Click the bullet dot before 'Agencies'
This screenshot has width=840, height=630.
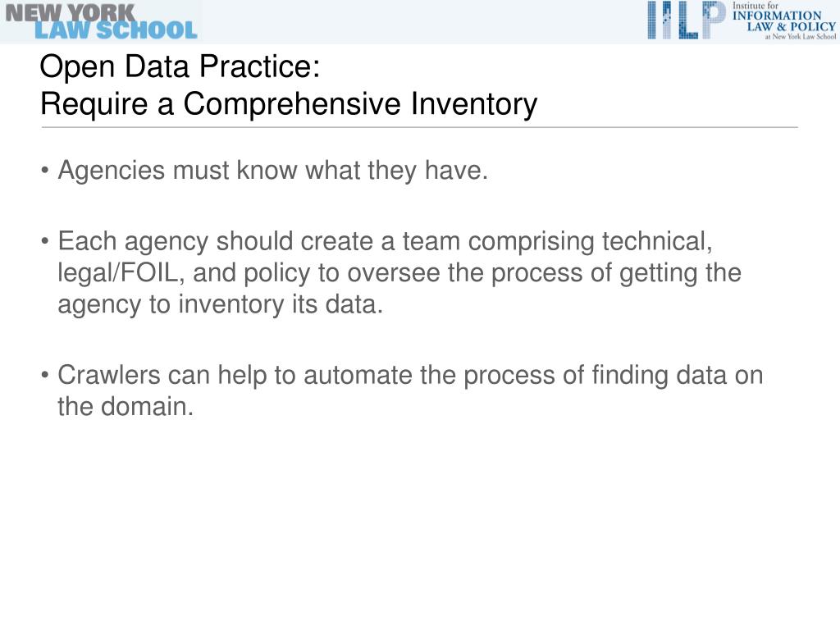point(45,171)
